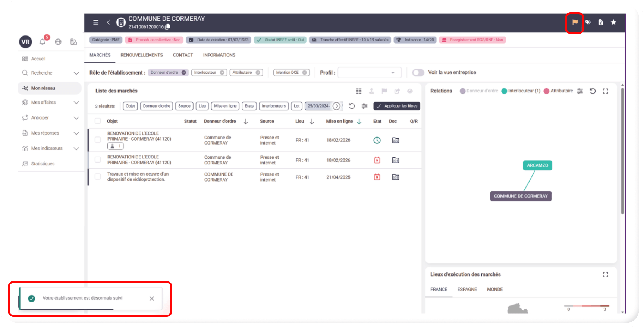Image resolution: width=644 pixels, height=328 pixels.
Task: Open the Profil dropdown
Action: coord(369,73)
